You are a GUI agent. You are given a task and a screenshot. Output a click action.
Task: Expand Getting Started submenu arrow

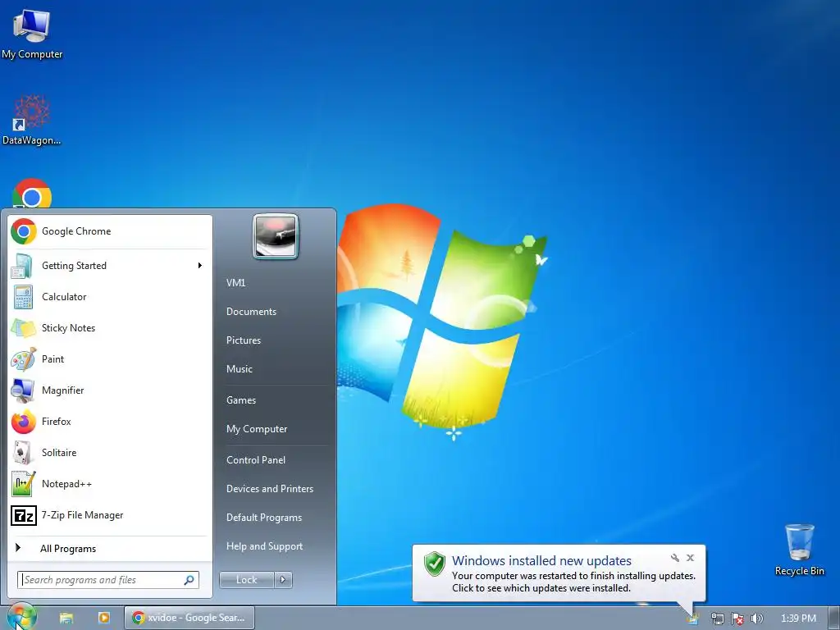click(200, 266)
